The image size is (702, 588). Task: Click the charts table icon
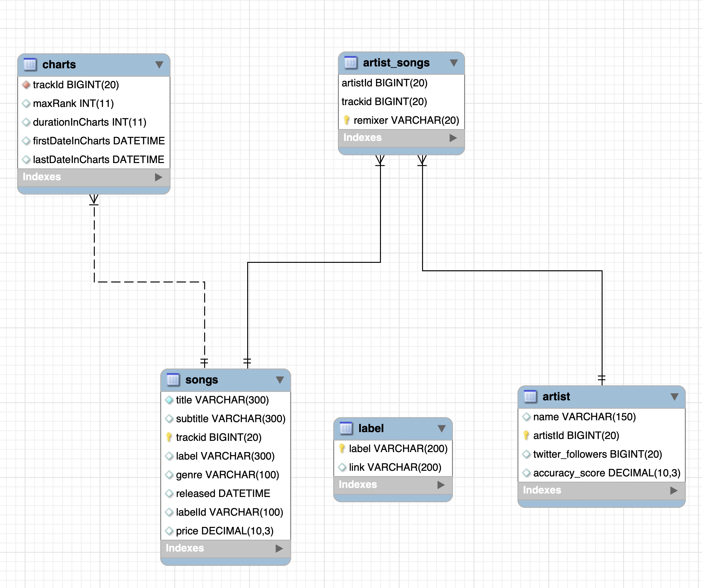point(30,65)
